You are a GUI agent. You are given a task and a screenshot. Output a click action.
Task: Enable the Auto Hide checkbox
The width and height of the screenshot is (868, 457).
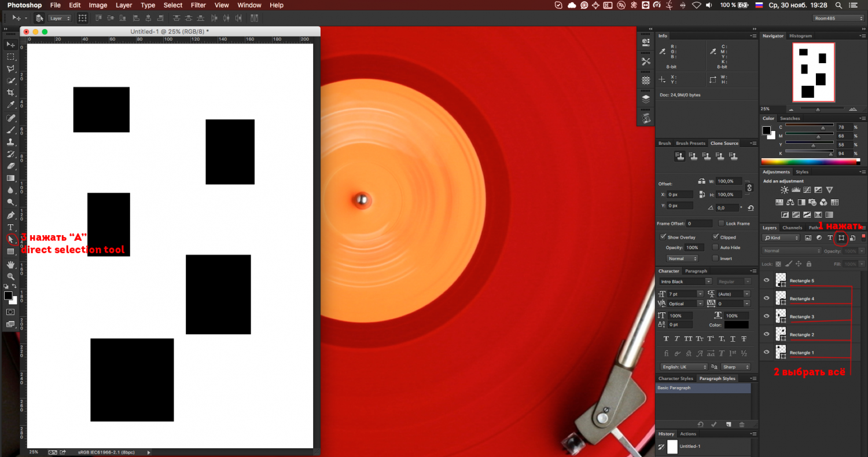716,247
